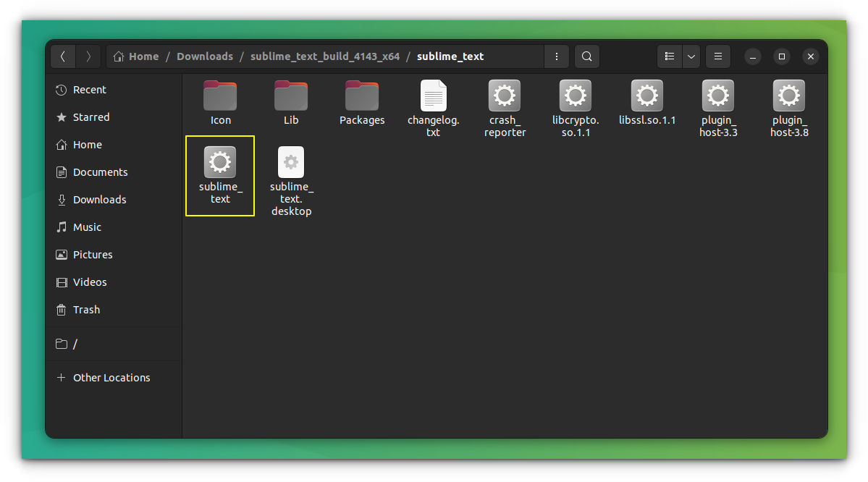The width and height of the screenshot is (868, 482).
Task: Close the file manager window
Action: 810,56
